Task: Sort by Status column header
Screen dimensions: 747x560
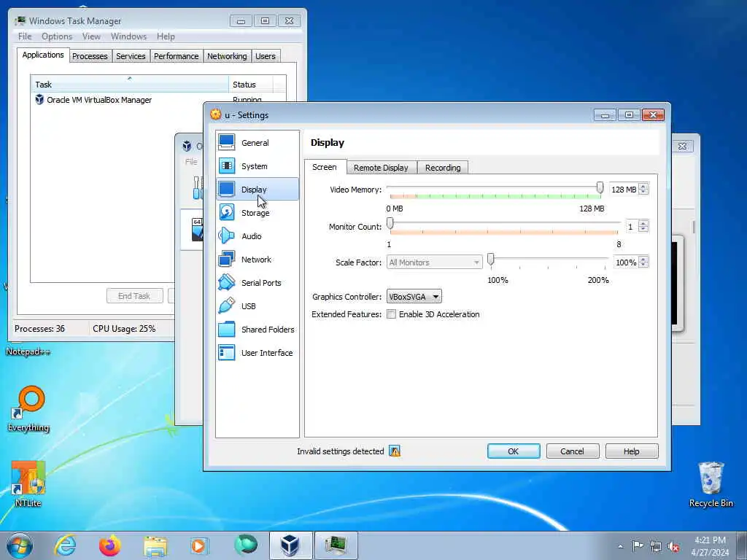Action: (251, 85)
